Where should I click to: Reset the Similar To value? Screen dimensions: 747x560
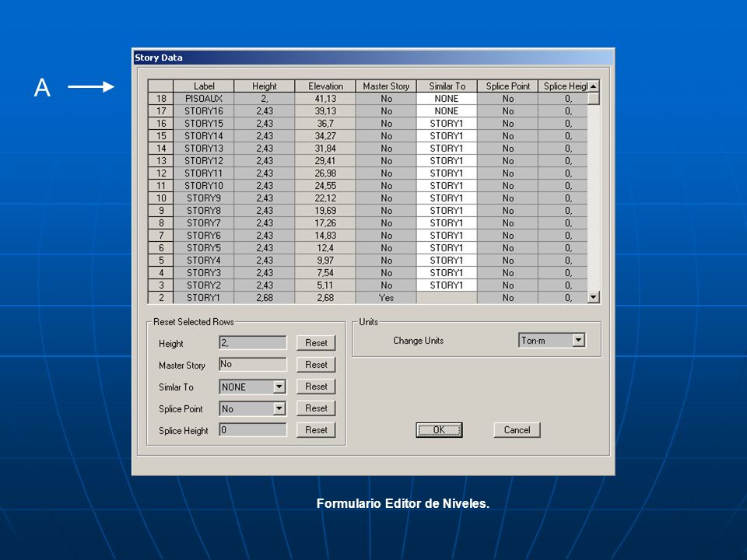coord(317,387)
